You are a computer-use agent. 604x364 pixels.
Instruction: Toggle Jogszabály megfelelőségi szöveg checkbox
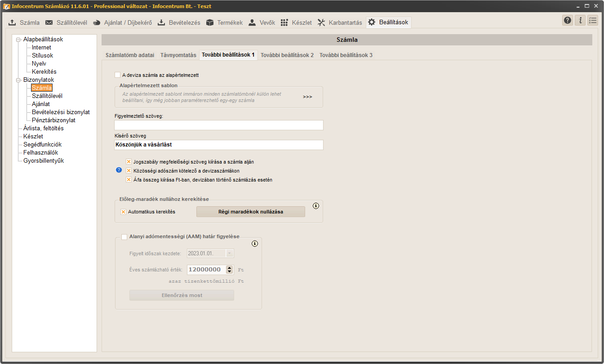[x=129, y=161]
